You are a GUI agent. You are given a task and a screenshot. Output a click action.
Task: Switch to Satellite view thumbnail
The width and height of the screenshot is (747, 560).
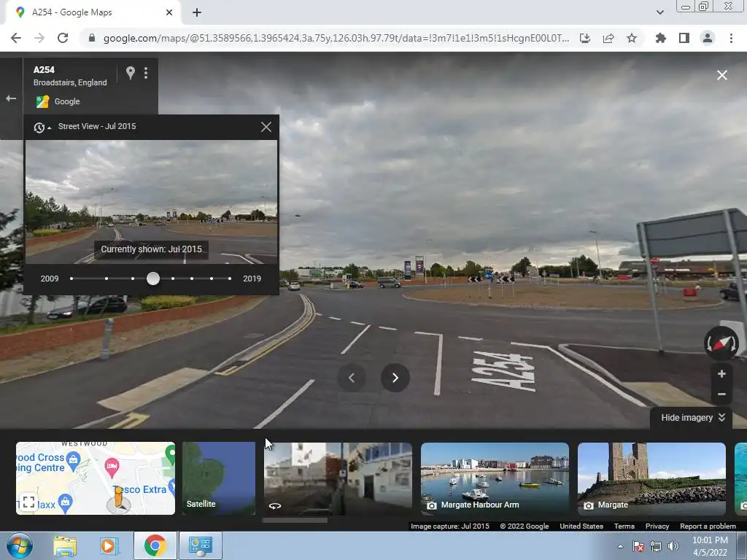point(219,478)
